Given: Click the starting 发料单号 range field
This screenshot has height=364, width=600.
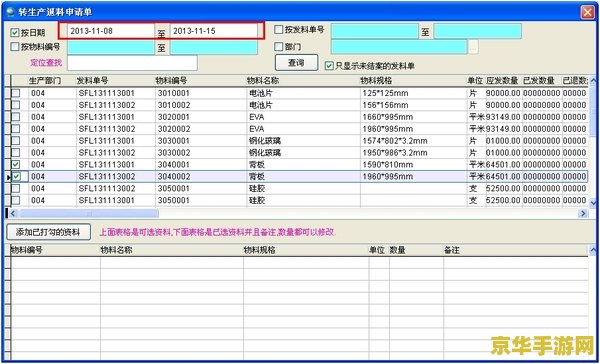Looking at the screenshot, I should pos(375,31).
